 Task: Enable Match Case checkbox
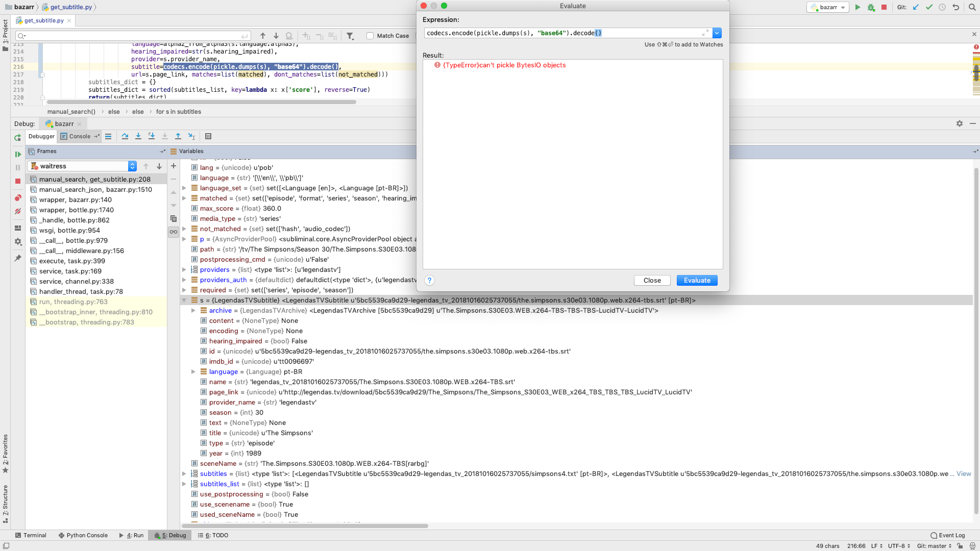coord(370,36)
